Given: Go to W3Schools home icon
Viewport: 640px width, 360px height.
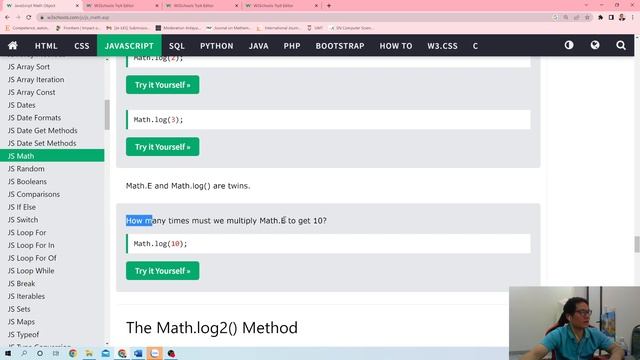Looking at the screenshot, I should 13,45.
